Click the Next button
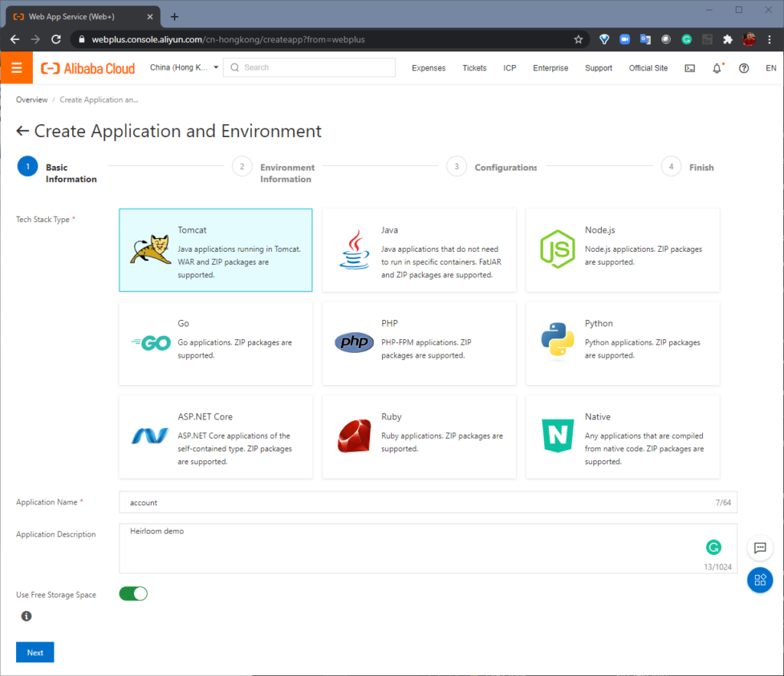784x676 pixels. point(35,652)
